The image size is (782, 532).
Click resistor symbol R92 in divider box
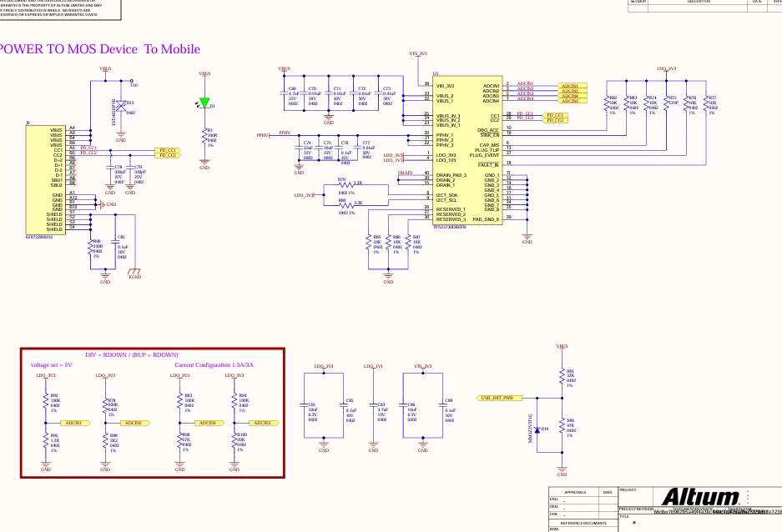pyautogui.click(x=46, y=401)
